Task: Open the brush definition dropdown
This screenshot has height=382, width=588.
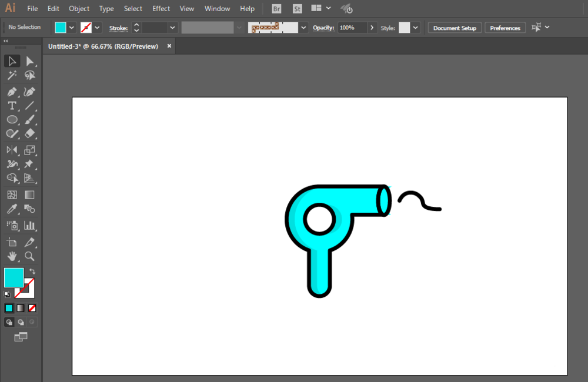Action: [x=303, y=28]
